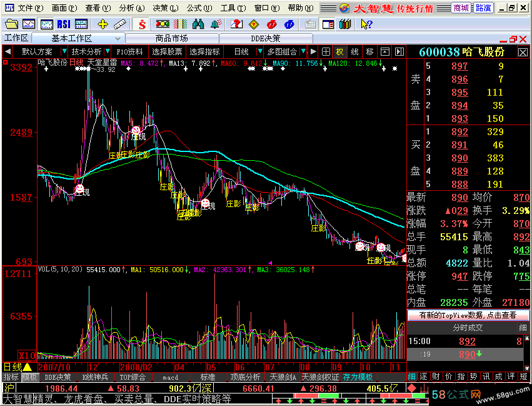This screenshot has height=406, width=532.
Task: Click the crosshair grid icon in chart toolbar
Action: (326, 52)
